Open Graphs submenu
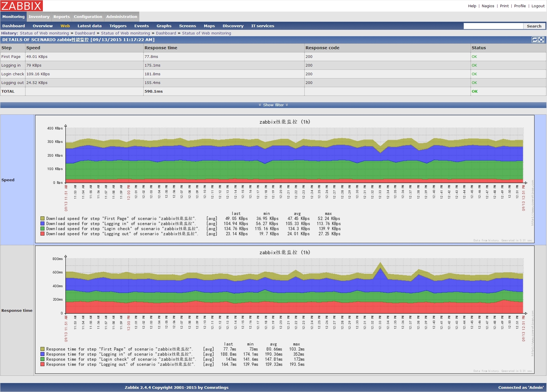 point(164,26)
